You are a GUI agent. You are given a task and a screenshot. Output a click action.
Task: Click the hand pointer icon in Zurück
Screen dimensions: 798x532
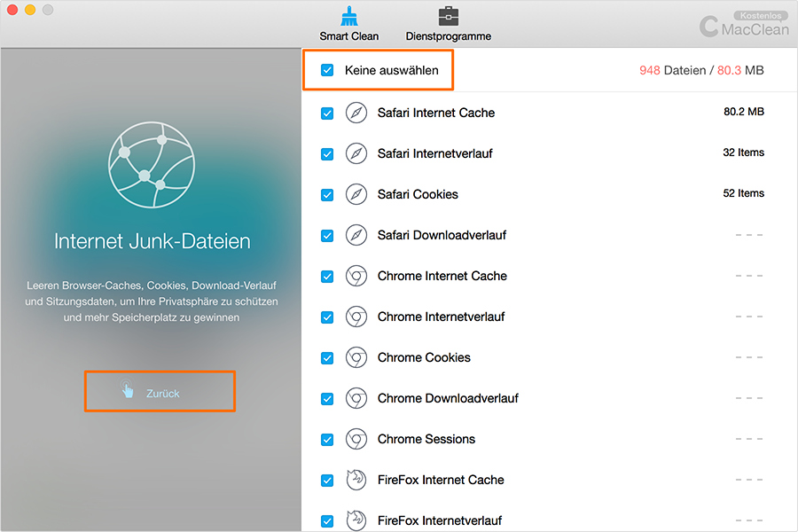tap(127, 389)
